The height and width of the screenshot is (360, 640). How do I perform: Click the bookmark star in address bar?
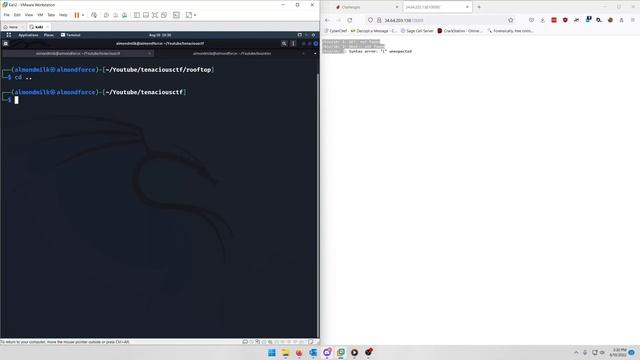click(x=511, y=20)
